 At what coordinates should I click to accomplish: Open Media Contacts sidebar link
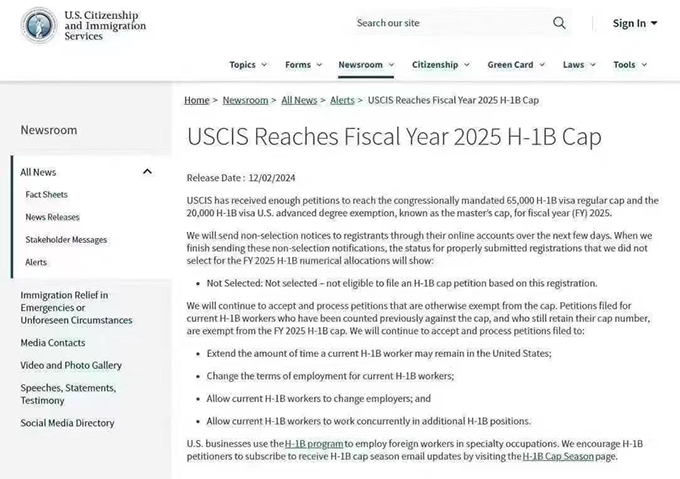pos(53,342)
